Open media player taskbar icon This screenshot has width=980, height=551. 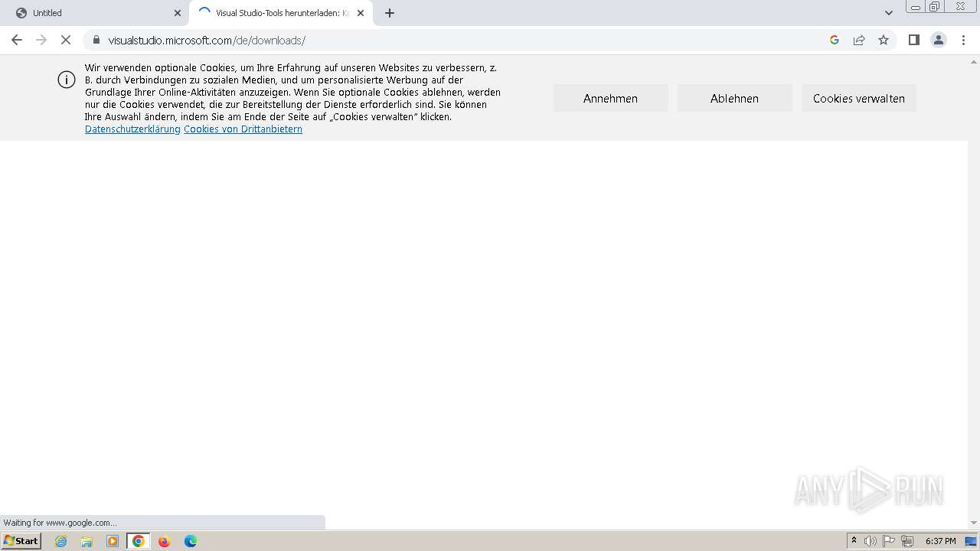tap(113, 541)
